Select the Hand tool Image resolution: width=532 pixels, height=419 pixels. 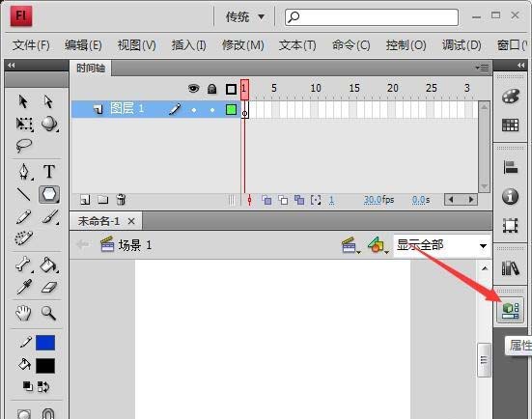tap(23, 313)
